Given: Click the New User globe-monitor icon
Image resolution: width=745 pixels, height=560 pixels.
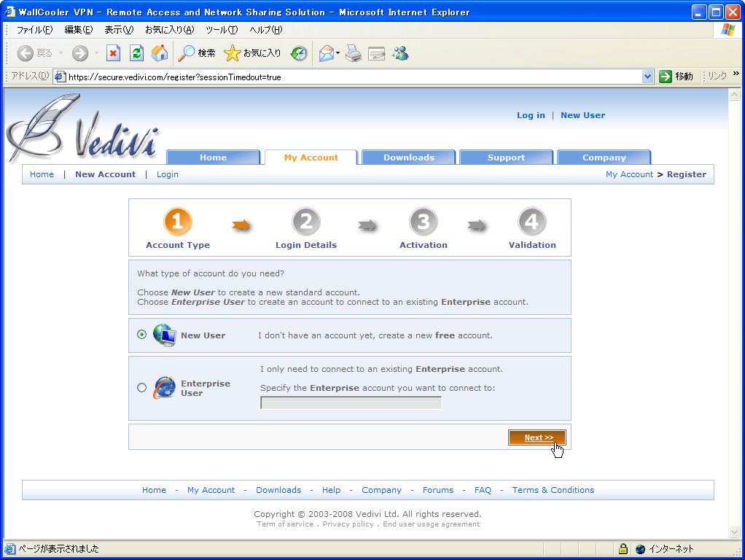Looking at the screenshot, I should (165, 335).
